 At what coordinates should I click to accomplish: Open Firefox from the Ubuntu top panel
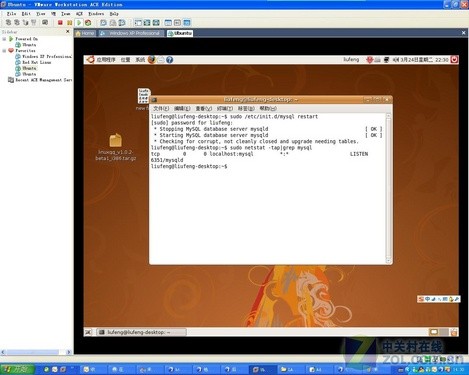tap(152, 60)
